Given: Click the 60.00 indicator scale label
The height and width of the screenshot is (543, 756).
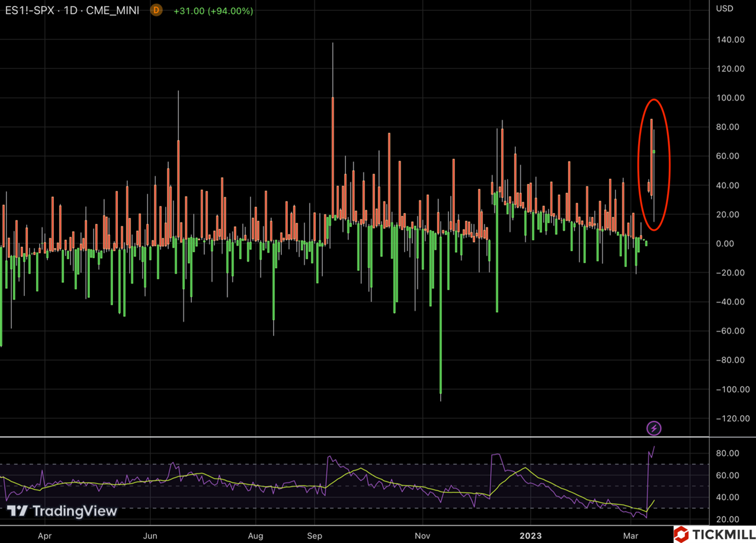Looking at the screenshot, I should pos(727,475).
